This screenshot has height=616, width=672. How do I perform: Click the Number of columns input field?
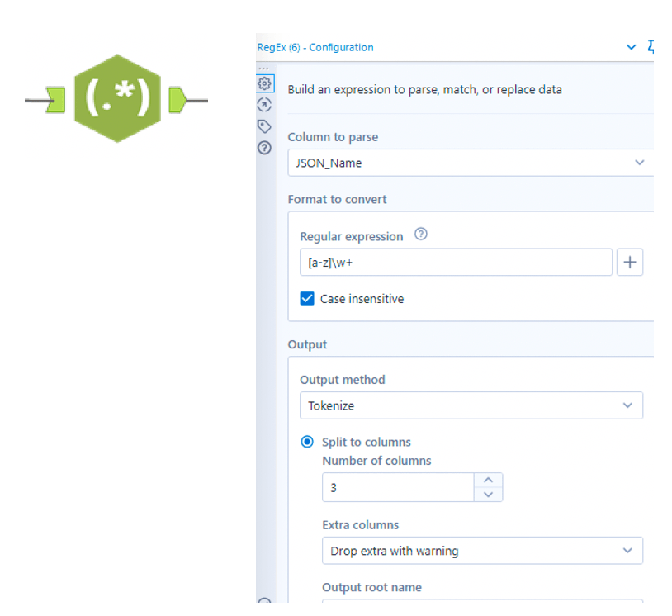point(397,487)
